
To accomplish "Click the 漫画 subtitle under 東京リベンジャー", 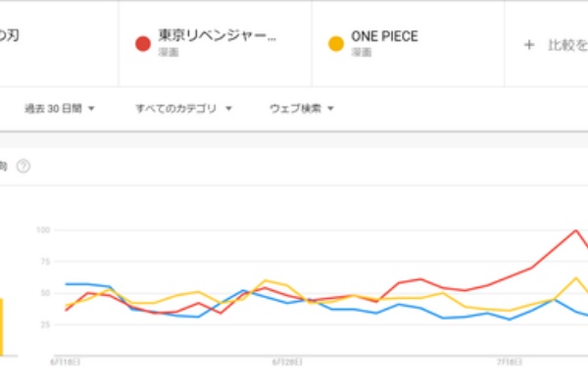I will tap(168, 51).
